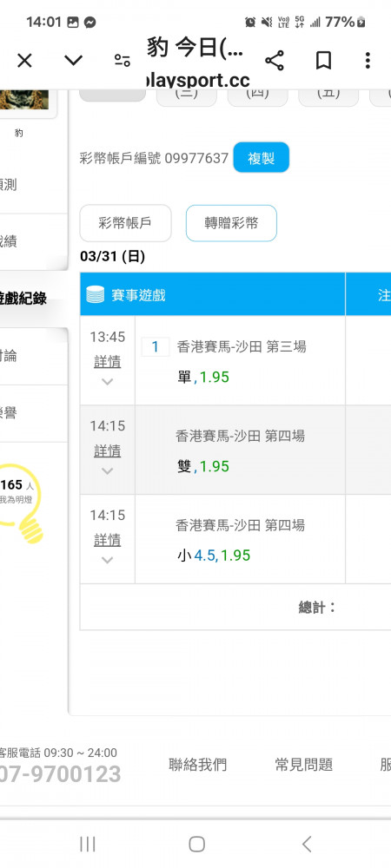The image size is (391, 868).
Task: Open site settings slider icon
Action: [x=123, y=61]
